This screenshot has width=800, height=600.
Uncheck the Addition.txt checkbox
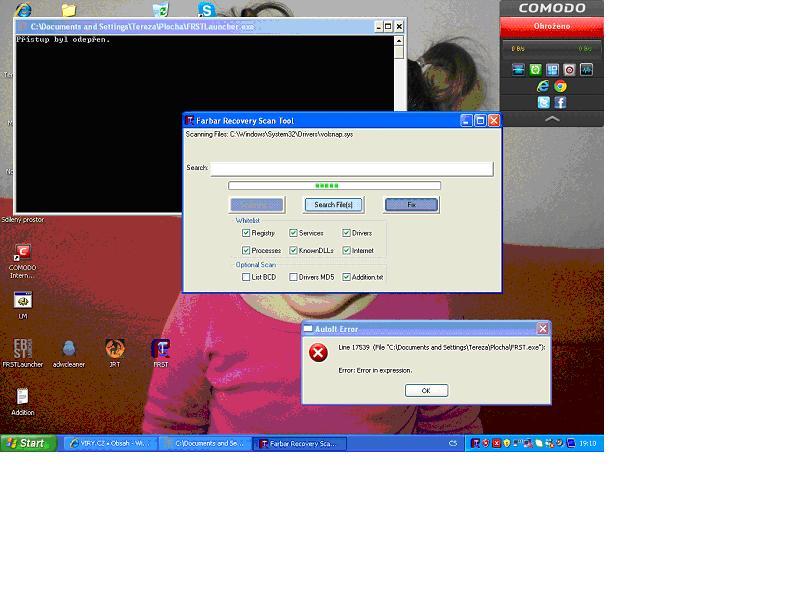346,277
